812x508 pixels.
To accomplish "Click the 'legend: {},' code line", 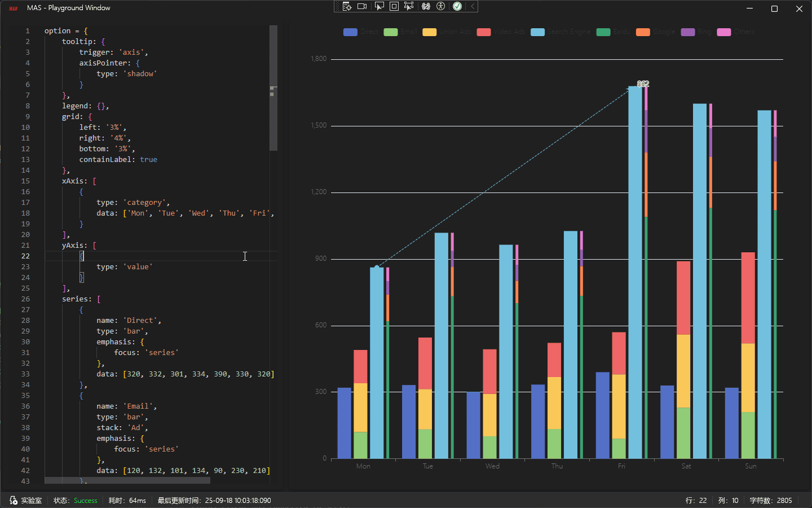I will [x=86, y=106].
